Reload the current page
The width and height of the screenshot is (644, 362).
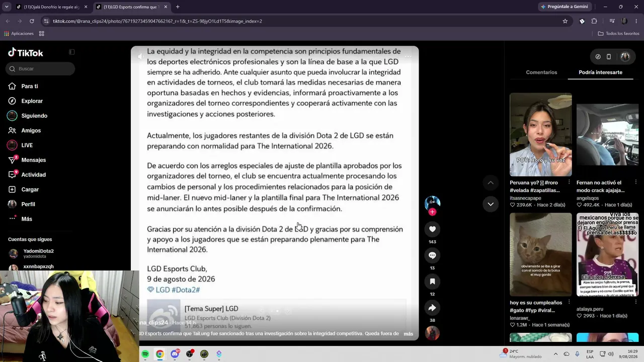click(32, 21)
